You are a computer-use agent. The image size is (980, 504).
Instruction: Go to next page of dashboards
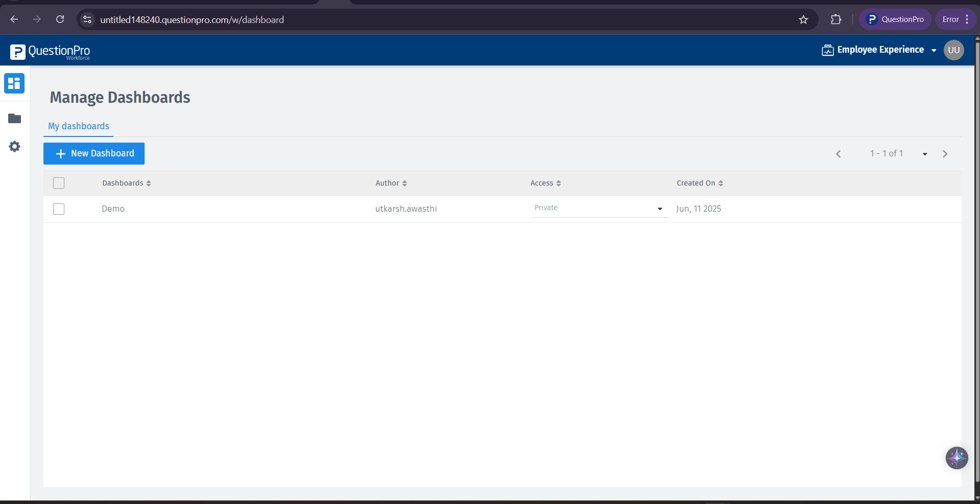[x=945, y=154]
